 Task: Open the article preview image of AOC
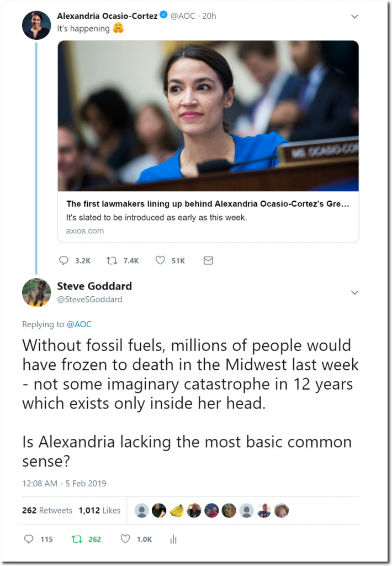[x=208, y=116]
